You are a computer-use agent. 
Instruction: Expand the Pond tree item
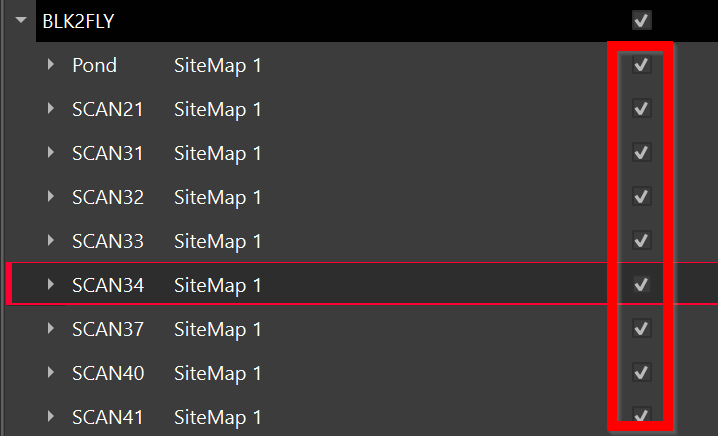(x=51, y=66)
